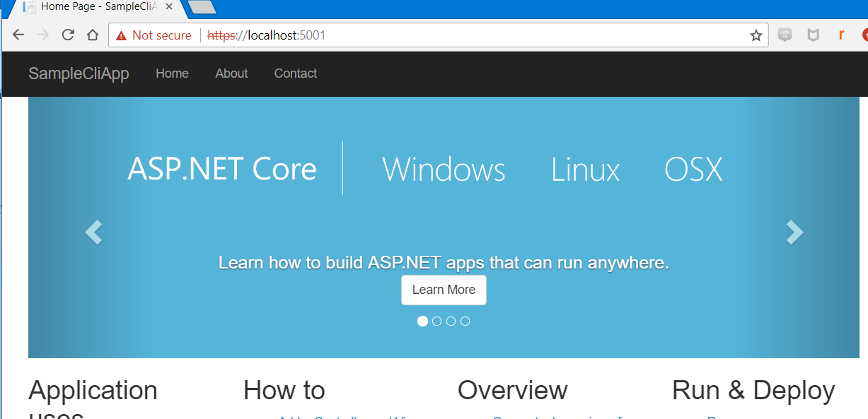Open the About page from the navbar

point(231,73)
